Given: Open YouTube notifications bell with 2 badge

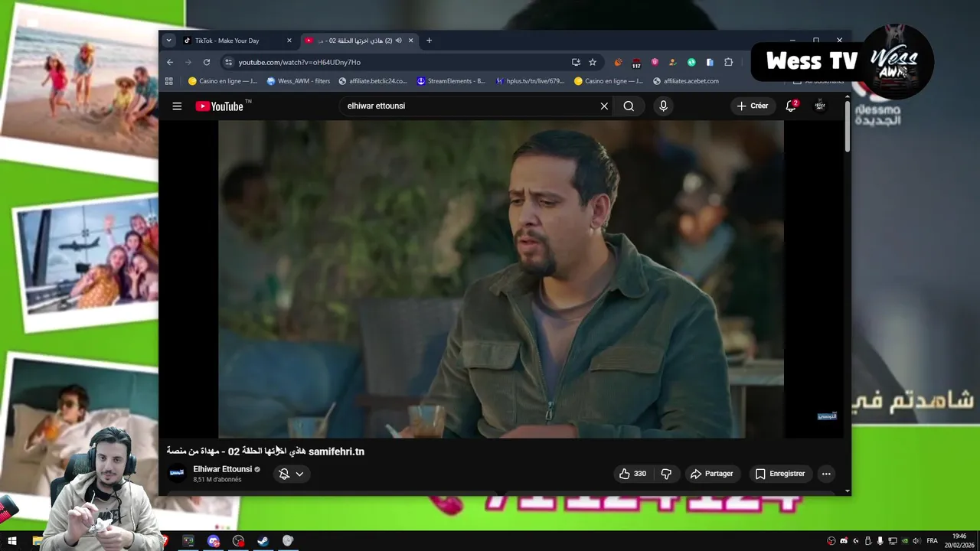Looking at the screenshot, I should [x=791, y=106].
